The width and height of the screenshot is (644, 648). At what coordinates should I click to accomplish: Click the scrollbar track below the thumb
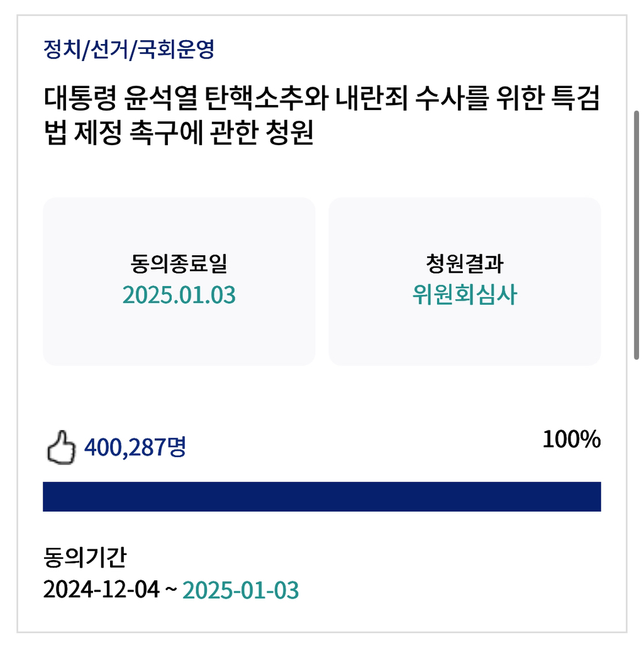pyautogui.click(x=636, y=496)
